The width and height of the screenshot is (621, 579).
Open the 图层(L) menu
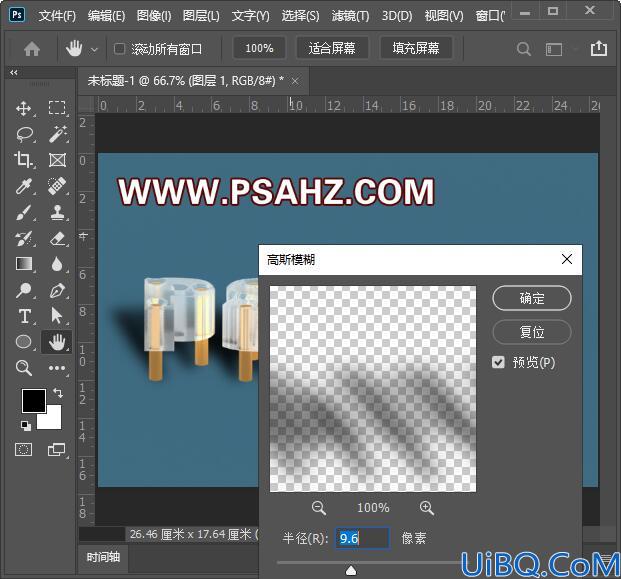pos(201,16)
